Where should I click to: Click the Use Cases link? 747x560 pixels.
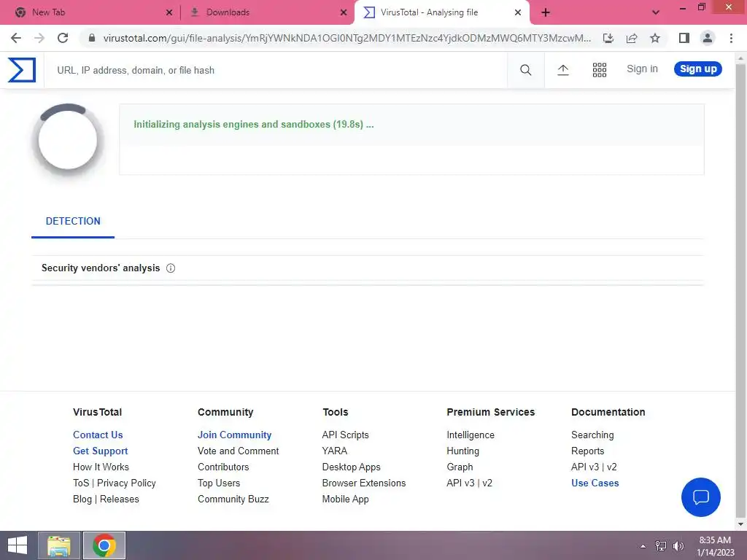coord(595,483)
